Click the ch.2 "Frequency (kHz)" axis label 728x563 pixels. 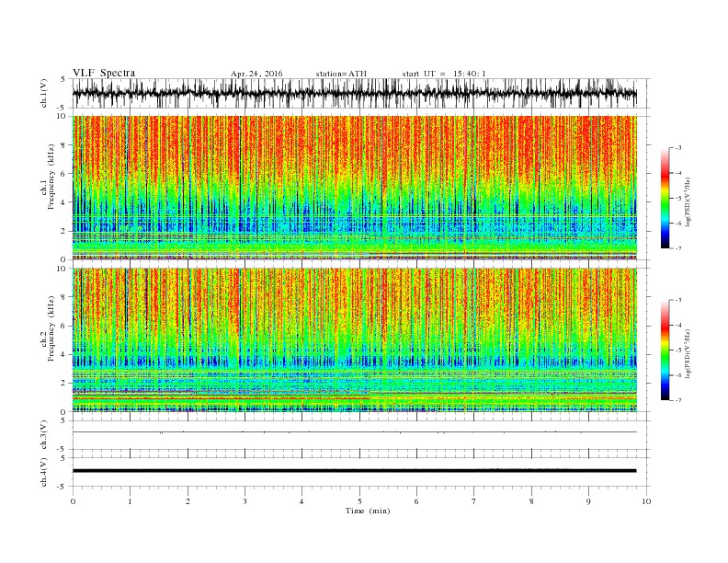point(51,328)
